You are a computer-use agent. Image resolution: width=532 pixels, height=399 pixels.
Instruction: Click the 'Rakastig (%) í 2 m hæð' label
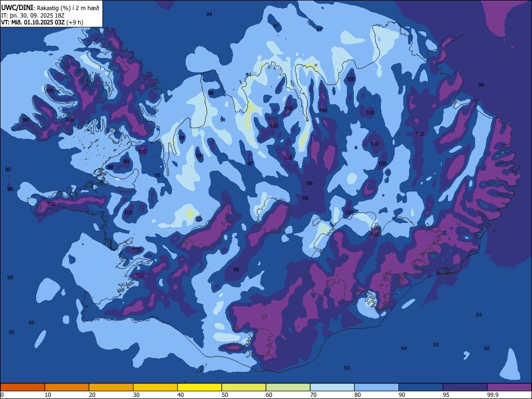pos(68,8)
